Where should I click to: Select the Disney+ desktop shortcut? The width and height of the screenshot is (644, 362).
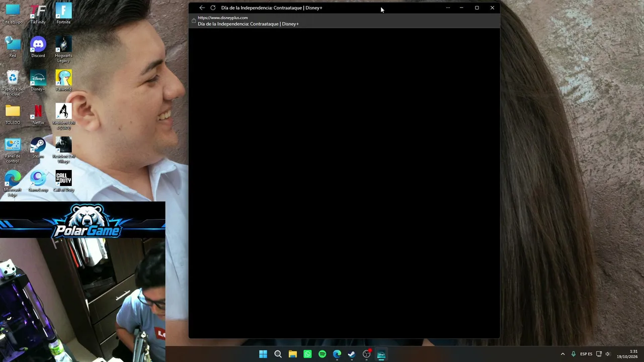(x=38, y=81)
